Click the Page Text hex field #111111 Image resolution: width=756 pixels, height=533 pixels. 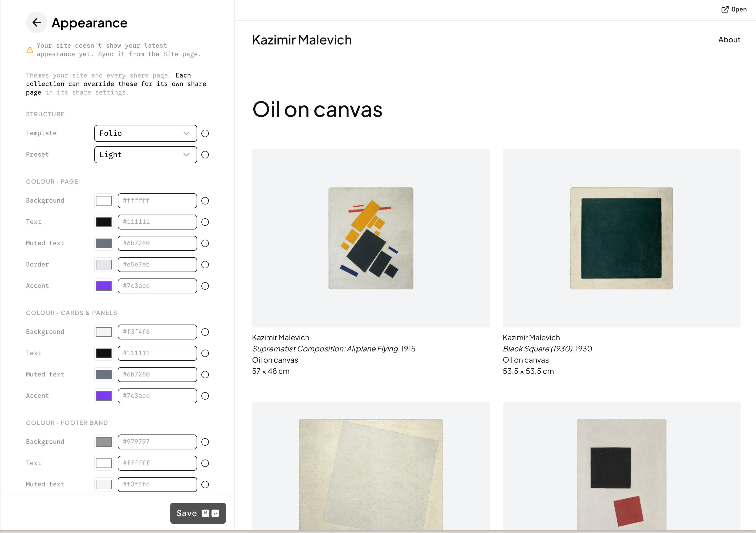coord(157,222)
